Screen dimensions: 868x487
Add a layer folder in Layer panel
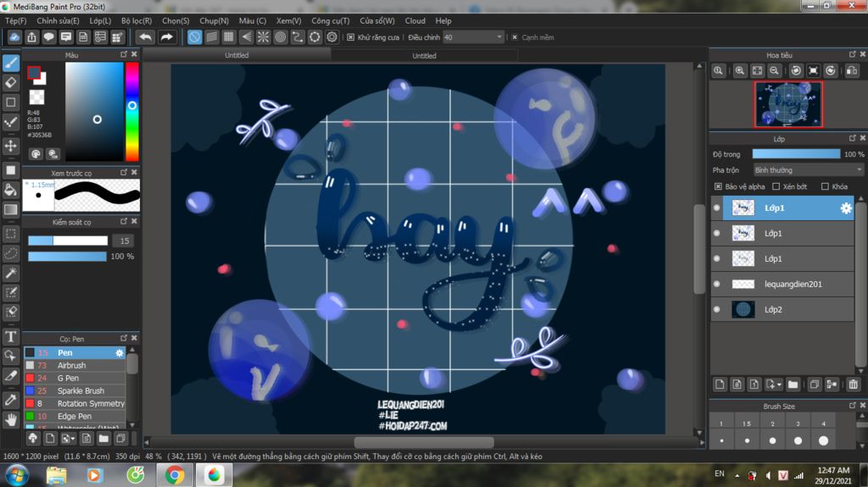point(793,384)
